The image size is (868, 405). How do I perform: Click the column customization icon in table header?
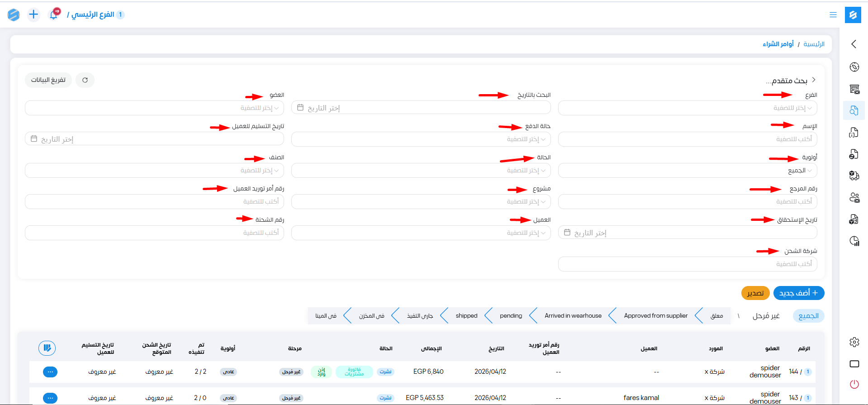pos(47,348)
